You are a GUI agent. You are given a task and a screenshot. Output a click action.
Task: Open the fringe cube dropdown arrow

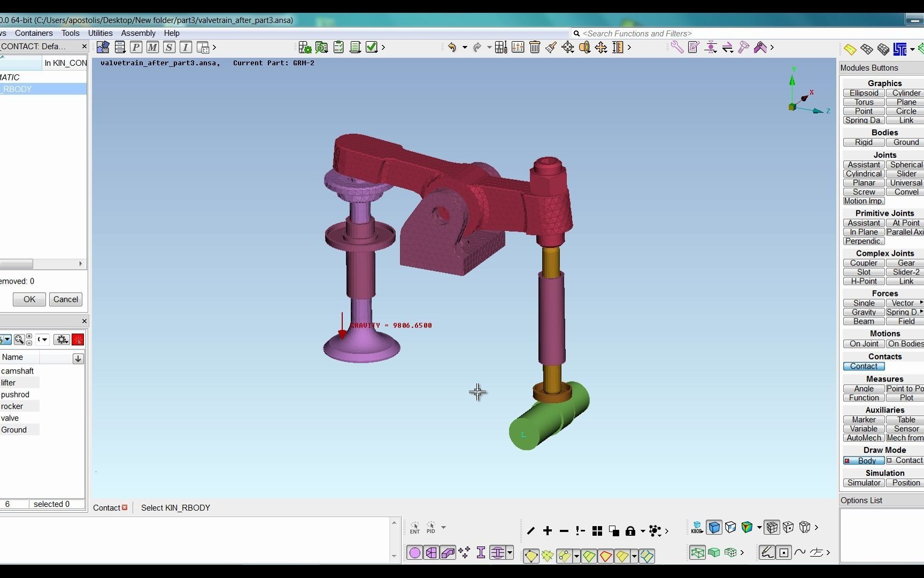click(759, 527)
